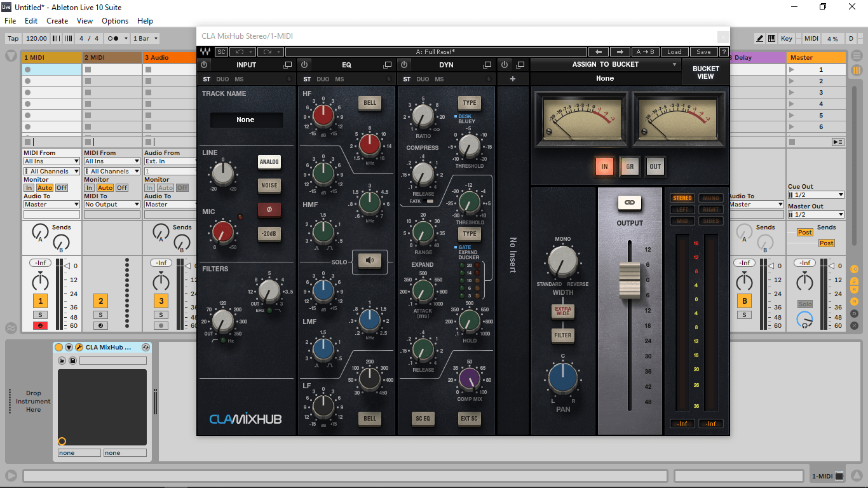Toggle phase invert Ø button
The height and width of the screenshot is (488, 868).
[x=269, y=210]
